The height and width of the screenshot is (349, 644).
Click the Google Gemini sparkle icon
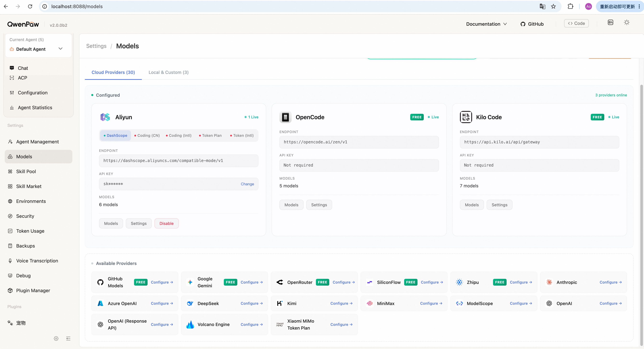(190, 282)
